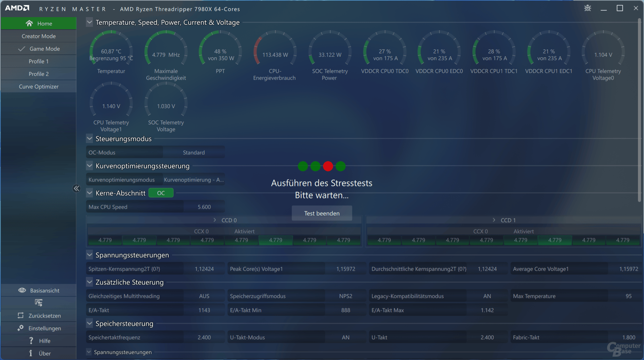
Task: Click the Basisansicht eye icon
Action: tap(22, 290)
